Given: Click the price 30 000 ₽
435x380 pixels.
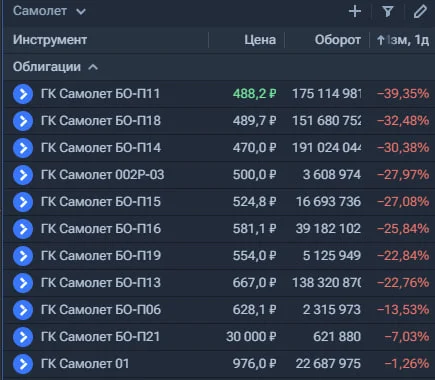Looking at the screenshot, I should pos(251,337).
